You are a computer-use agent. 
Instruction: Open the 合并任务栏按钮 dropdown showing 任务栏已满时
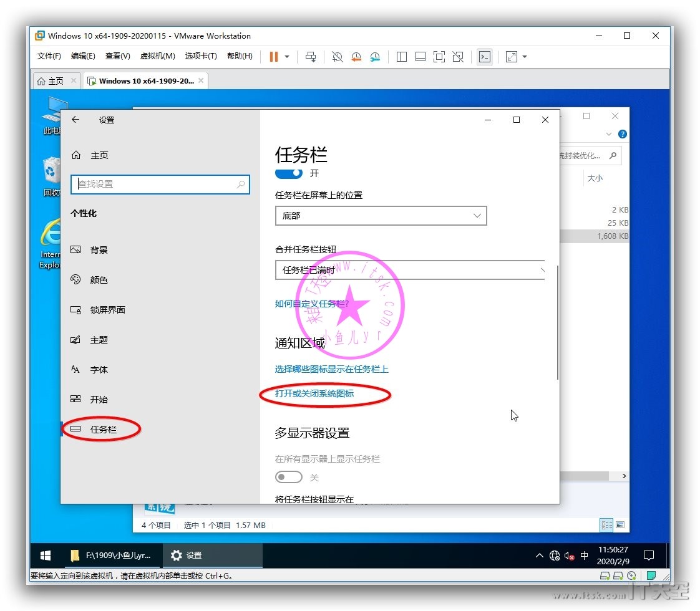pos(410,270)
